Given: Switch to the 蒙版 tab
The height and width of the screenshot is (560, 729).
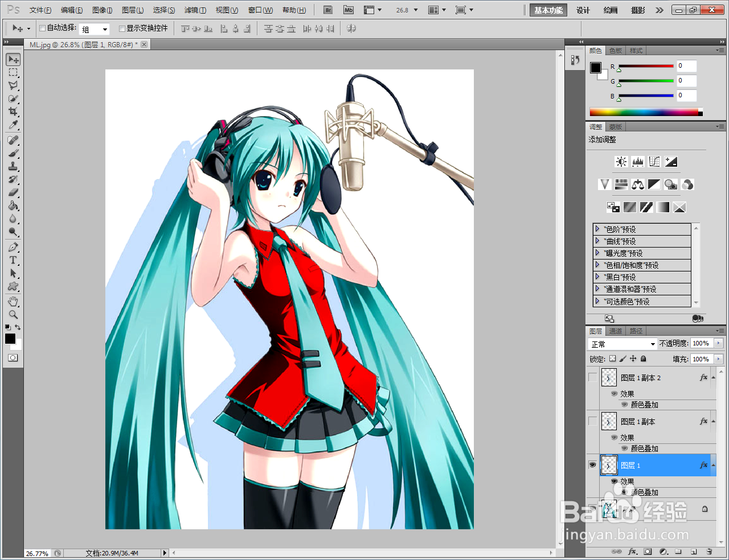Looking at the screenshot, I should [615, 127].
